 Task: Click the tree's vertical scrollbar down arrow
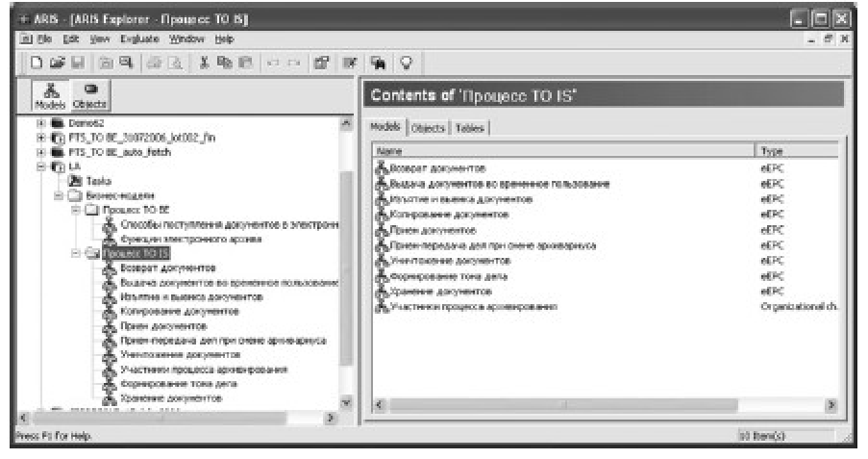pyautogui.click(x=346, y=403)
